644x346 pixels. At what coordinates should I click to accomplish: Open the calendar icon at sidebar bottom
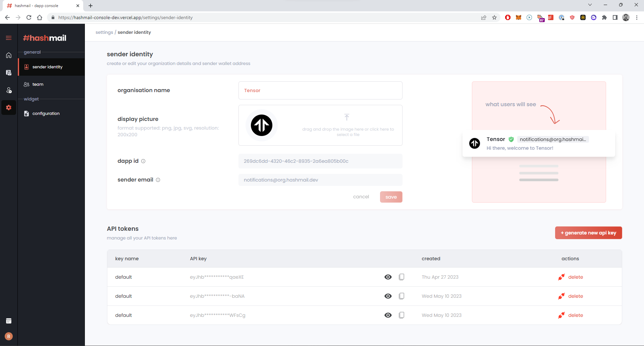[9, 321]
